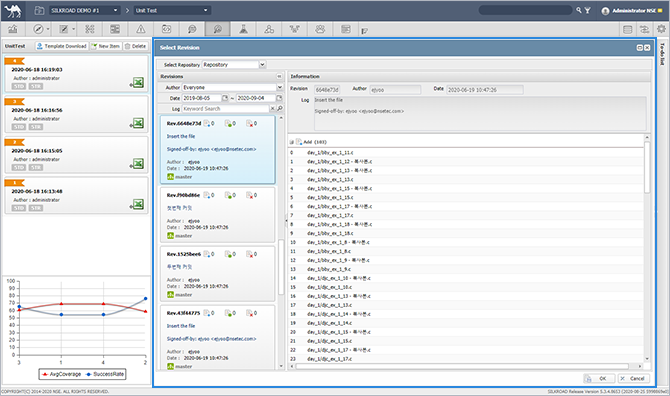Select revision Rev.f90bd86e card
This screenshot has width=670, height=396.
[217, 214]
